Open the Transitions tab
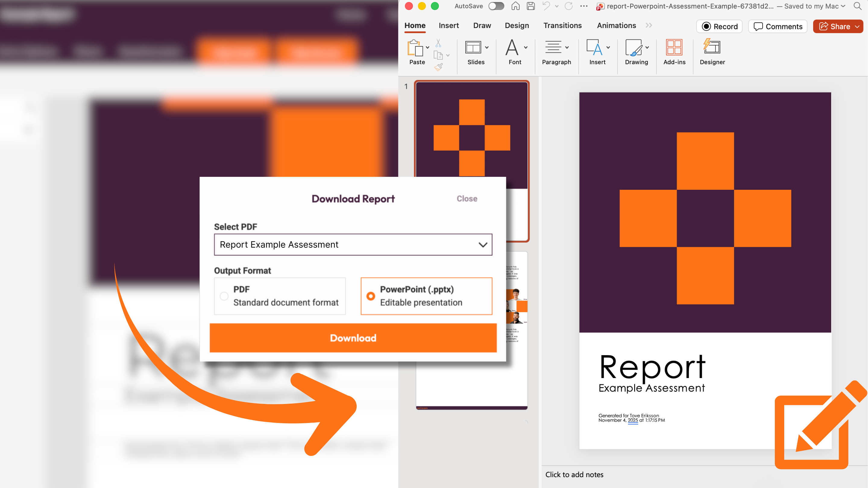Viewport: 868px width, 488px height. click(562, 26)
